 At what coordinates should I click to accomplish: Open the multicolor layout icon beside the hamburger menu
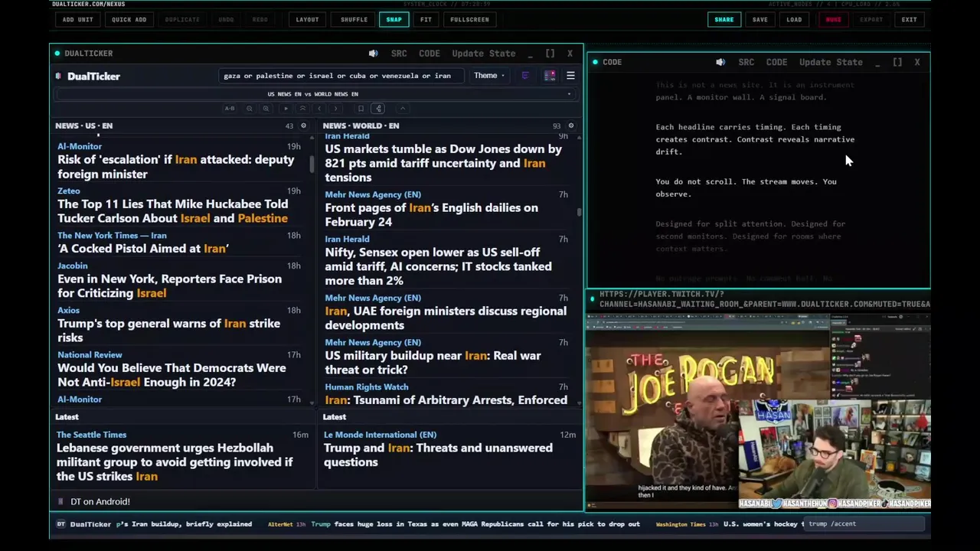550,76
